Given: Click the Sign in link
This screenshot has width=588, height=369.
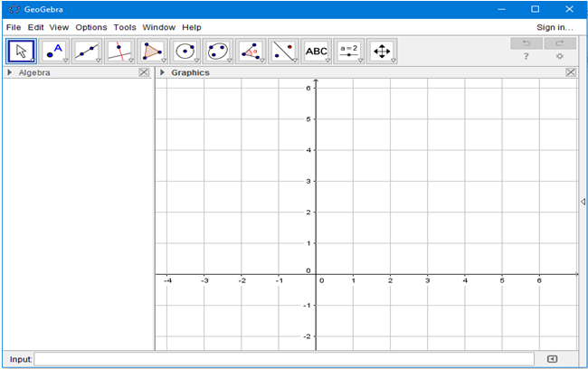Looking at the screenshot, I should pos(555,27).
